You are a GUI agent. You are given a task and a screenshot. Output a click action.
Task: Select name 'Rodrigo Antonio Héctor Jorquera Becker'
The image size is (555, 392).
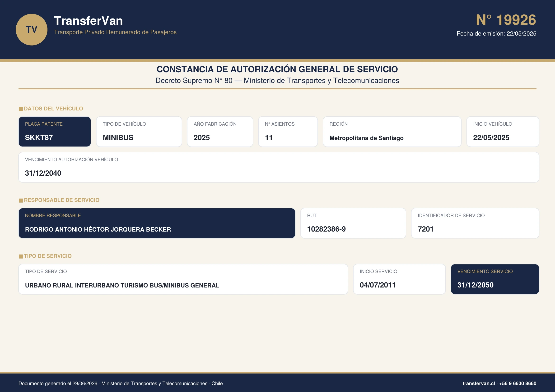[x=98, y=229]
